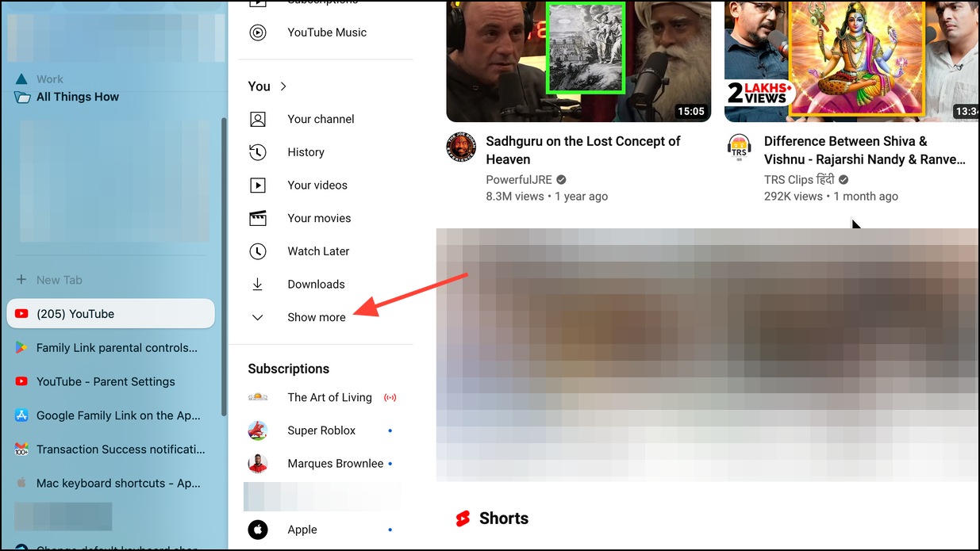Open History page
The width and height of the screenshot is (980, 551).
tap(306, 152)
